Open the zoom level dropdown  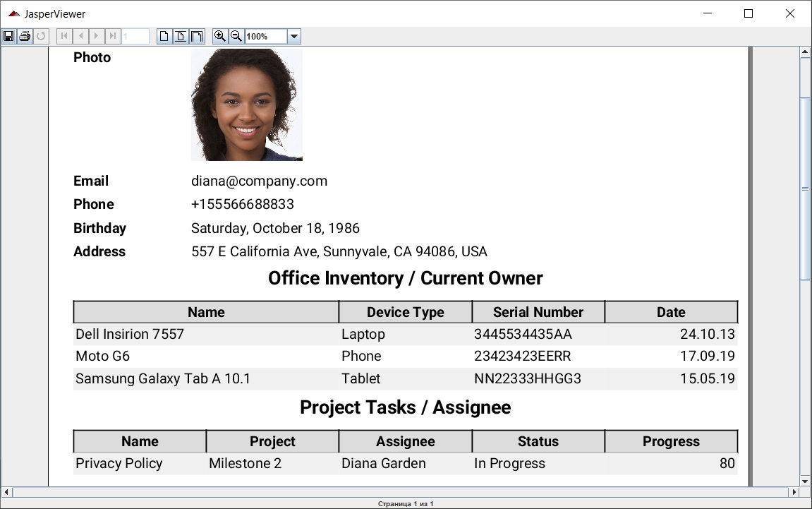click(294, 36)
